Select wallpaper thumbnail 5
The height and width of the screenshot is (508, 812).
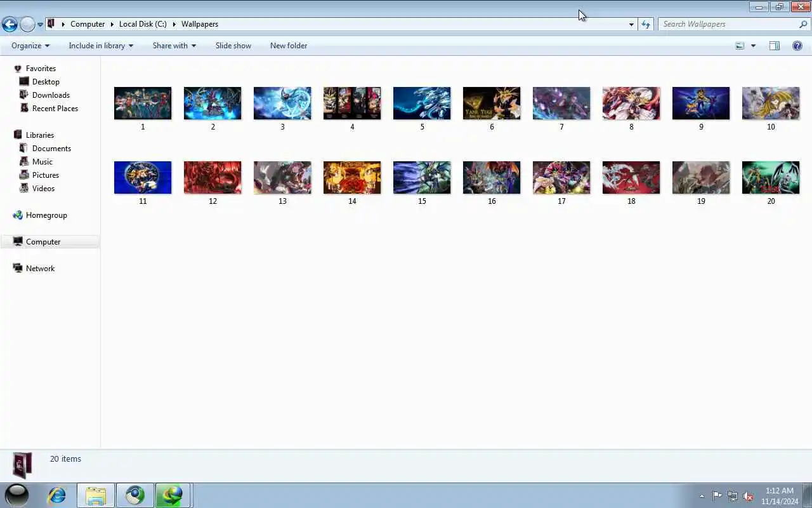422,104
